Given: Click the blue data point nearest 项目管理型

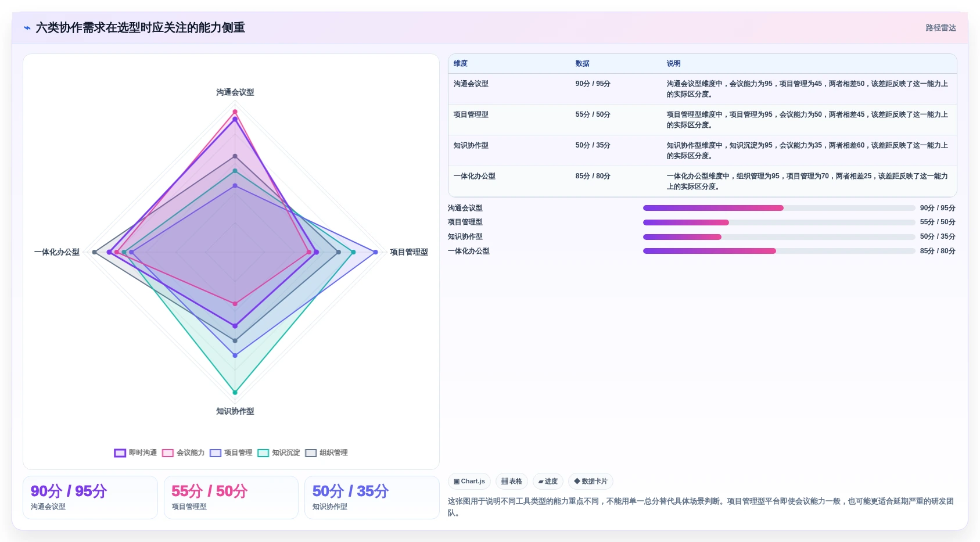Looking at the screenshot, I should (x=376, y=252).
